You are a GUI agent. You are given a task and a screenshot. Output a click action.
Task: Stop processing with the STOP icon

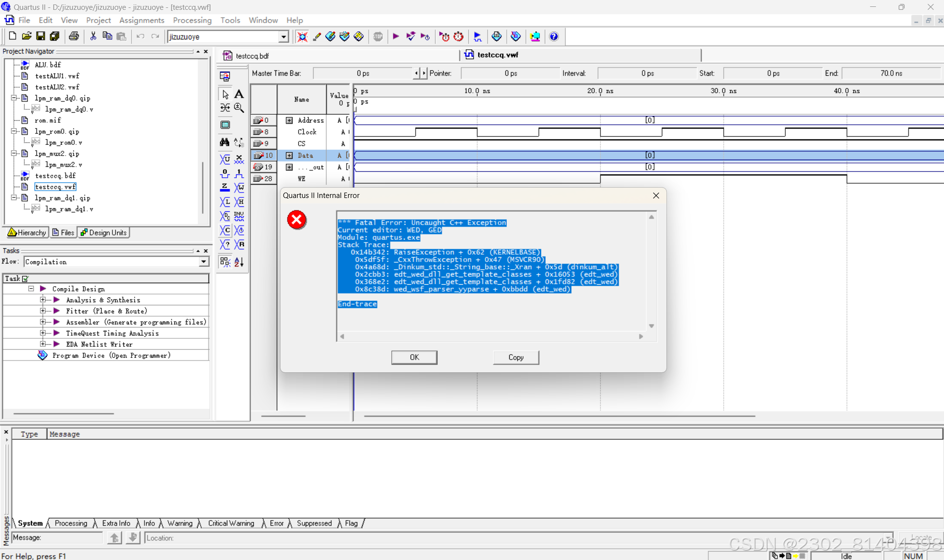click(x=378, y=36)
